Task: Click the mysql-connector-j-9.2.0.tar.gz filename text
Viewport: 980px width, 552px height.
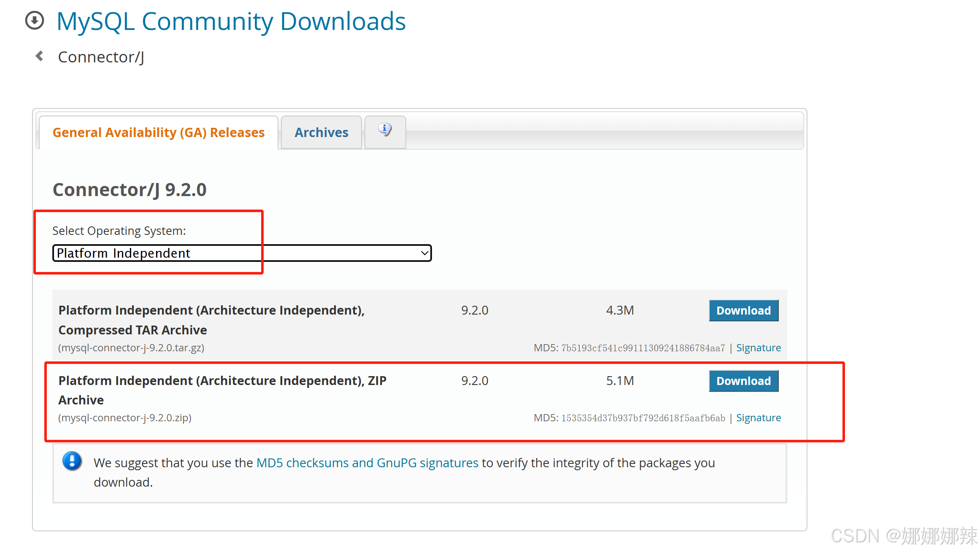Action: click(x=131, y=348)
